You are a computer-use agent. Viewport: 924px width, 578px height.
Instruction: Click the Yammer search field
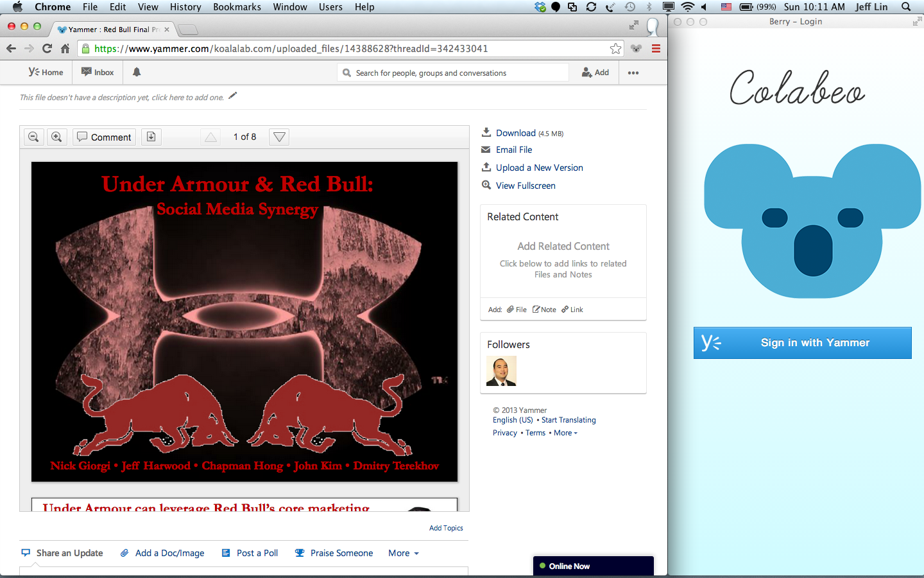[453, 73]
